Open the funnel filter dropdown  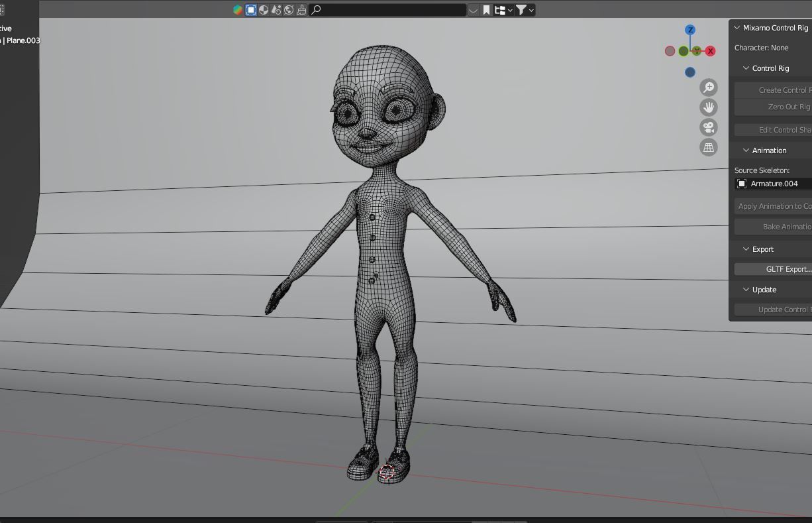coord(525,10)
